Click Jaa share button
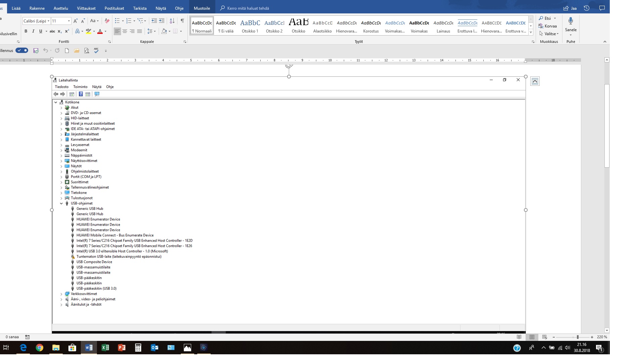This screenshot has height=362, width=644. pyautogui.click(x=570, y=8)
